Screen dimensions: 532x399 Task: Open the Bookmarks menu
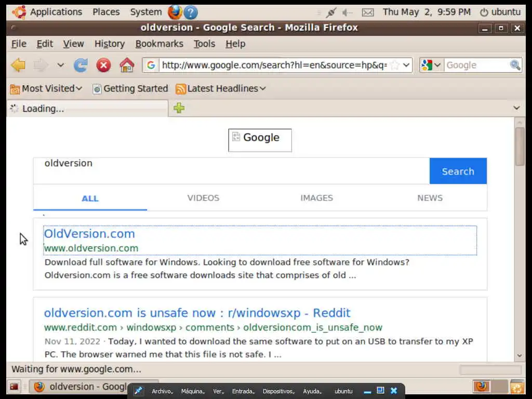click(x=159, y=44)
